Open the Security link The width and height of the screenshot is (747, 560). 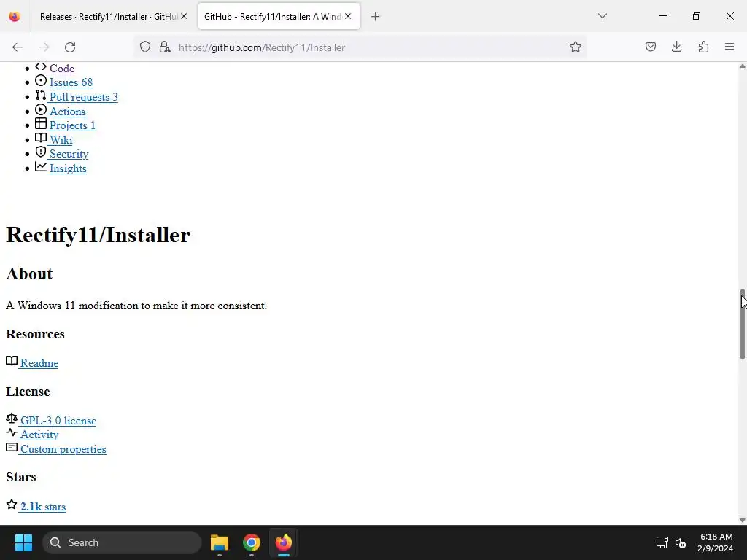coord(69,154)
